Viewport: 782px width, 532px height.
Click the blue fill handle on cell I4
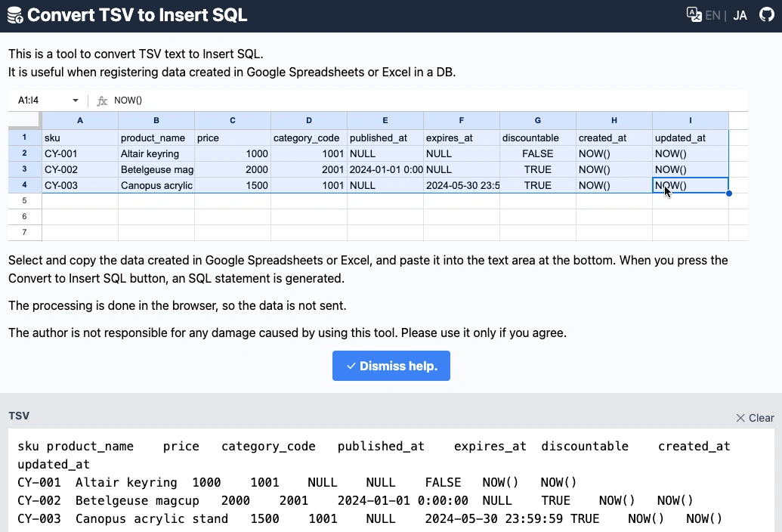point(728,193)
